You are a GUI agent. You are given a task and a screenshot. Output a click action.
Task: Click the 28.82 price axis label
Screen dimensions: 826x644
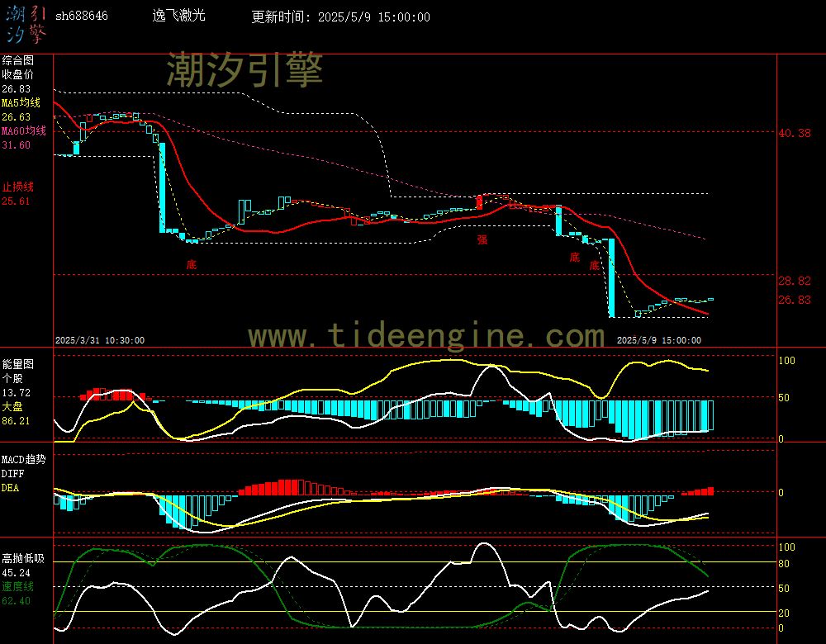[795, 282]
